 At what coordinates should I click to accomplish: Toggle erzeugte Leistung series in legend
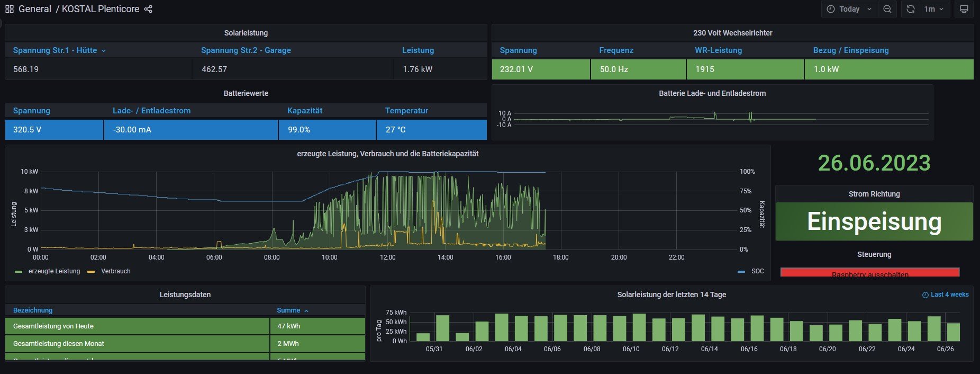[54, 271]
